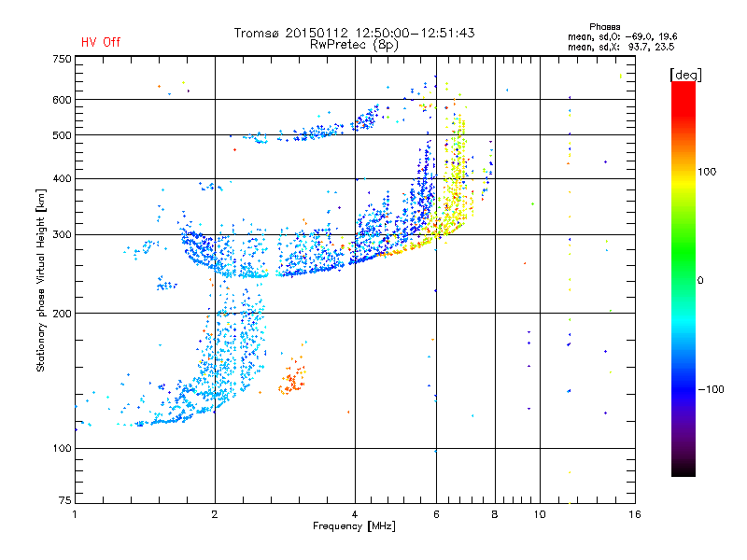This screenshot has width=747, height=560.
Task: Click the colorbar '100' tick label
Action: [707, 172]
